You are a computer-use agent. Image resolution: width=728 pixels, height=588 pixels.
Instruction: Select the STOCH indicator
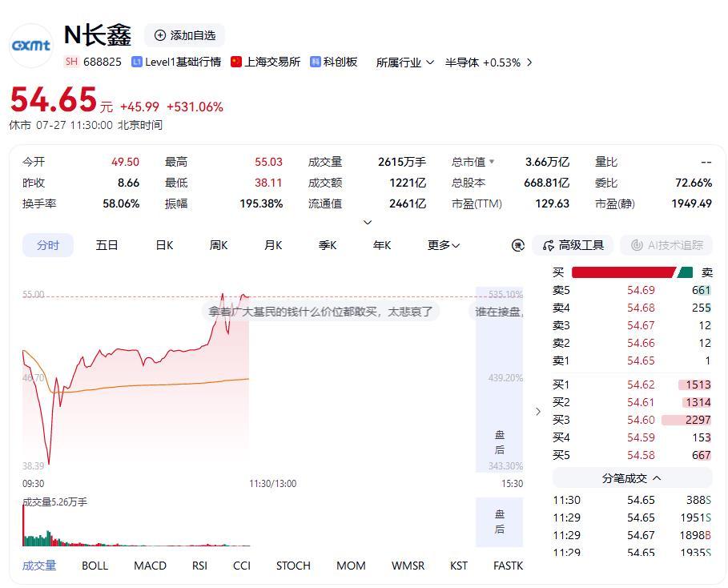[x=293, y=566]
